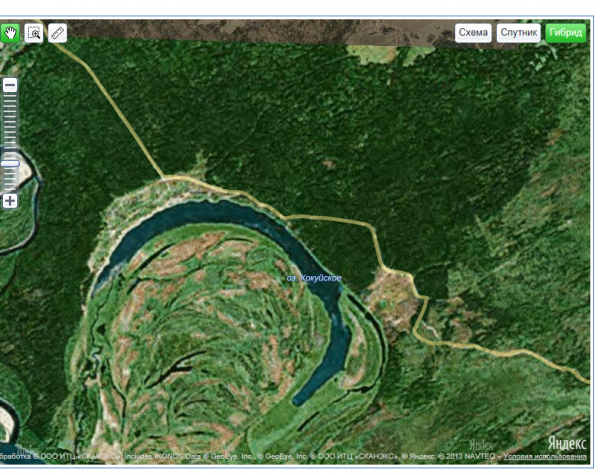Click the copyright text at map bottom
The width and height of the screenshot is (600, 475).
point(250,457)
